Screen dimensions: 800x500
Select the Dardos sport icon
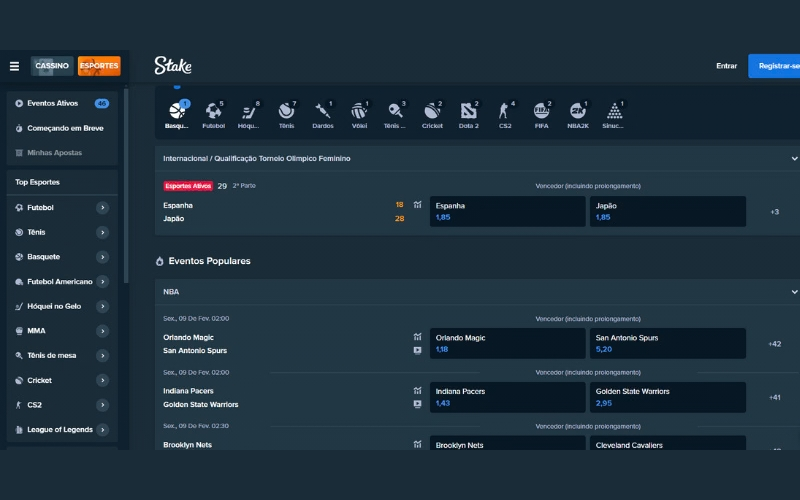[322, 114]
